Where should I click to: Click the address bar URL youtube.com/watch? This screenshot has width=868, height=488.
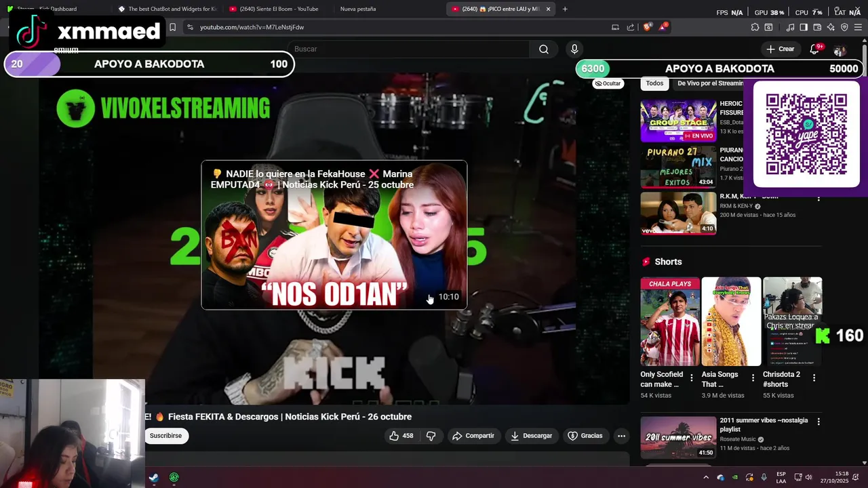coord(252,27)
